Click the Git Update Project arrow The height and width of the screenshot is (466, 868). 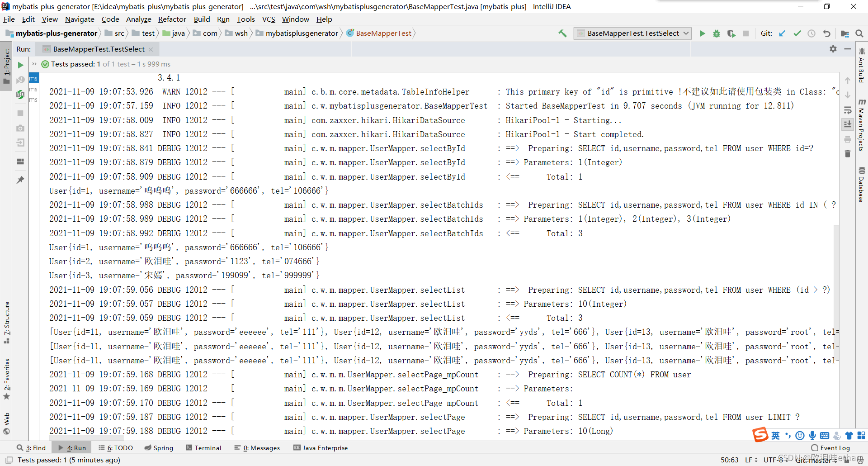click(782, 33)
